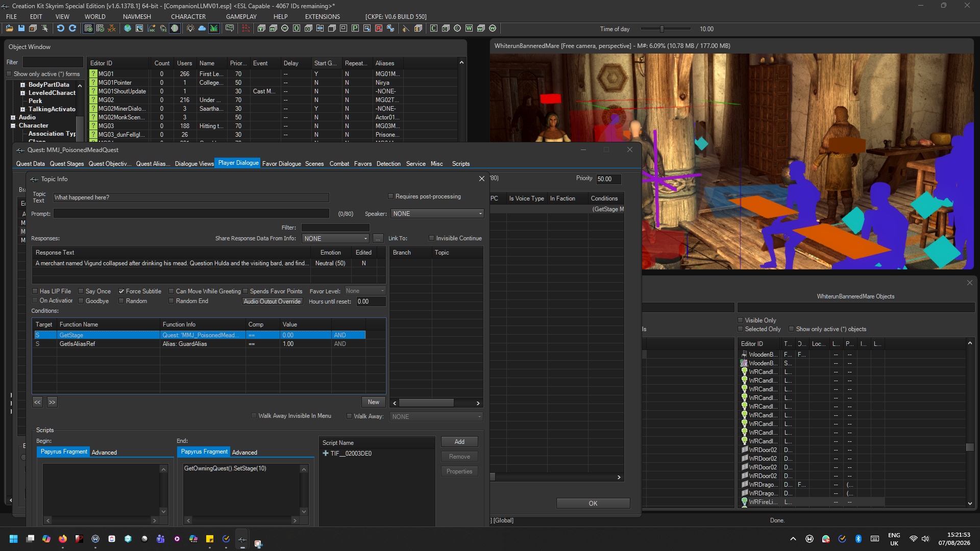The image size is (980, 551).
Task: Click the globe World Space toolbar icon
Action: coord(128,29)
